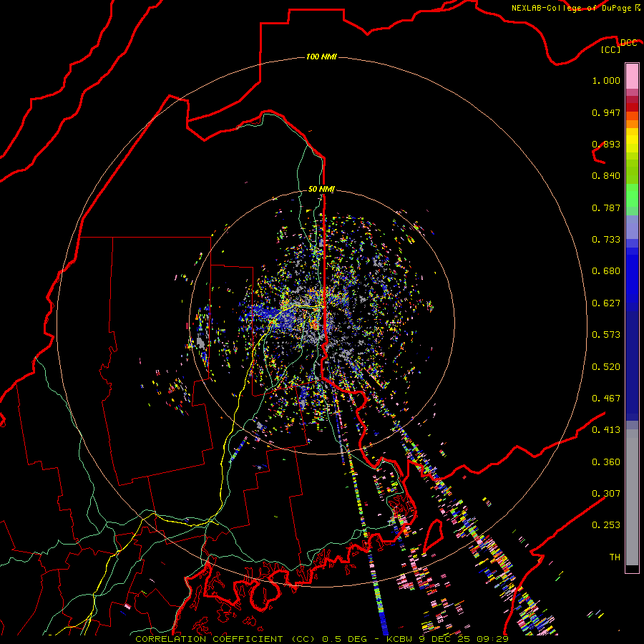This screenshot has height=644, width=644.
Task: Click the 0.893 color scale value
Action: 606,144
